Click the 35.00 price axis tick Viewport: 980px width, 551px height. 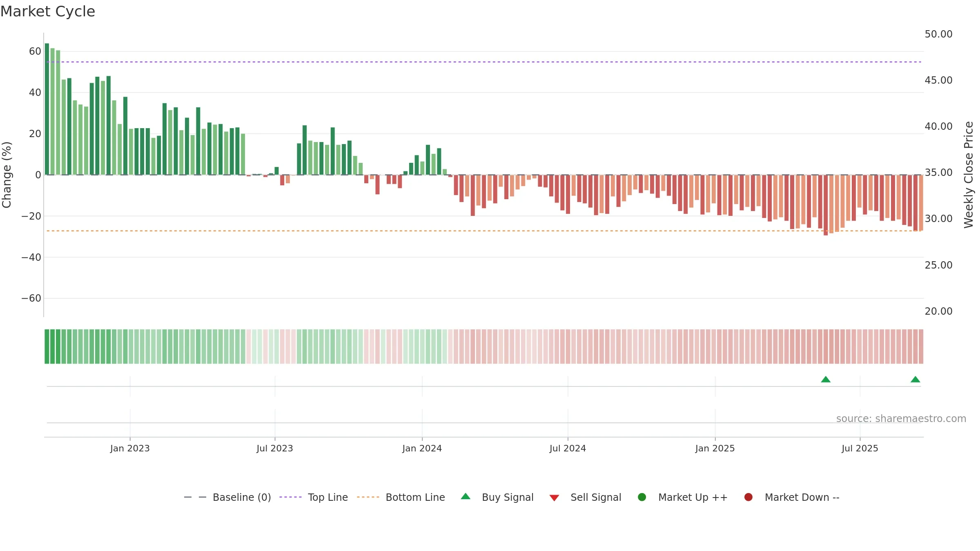[x=938, y=173]
